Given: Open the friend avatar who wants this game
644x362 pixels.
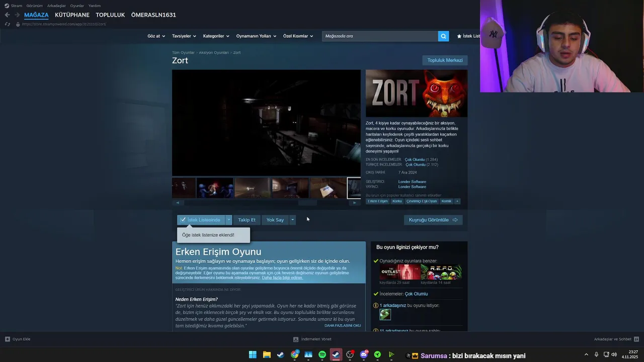Looking at the screenshot, I should coord(385,314).
